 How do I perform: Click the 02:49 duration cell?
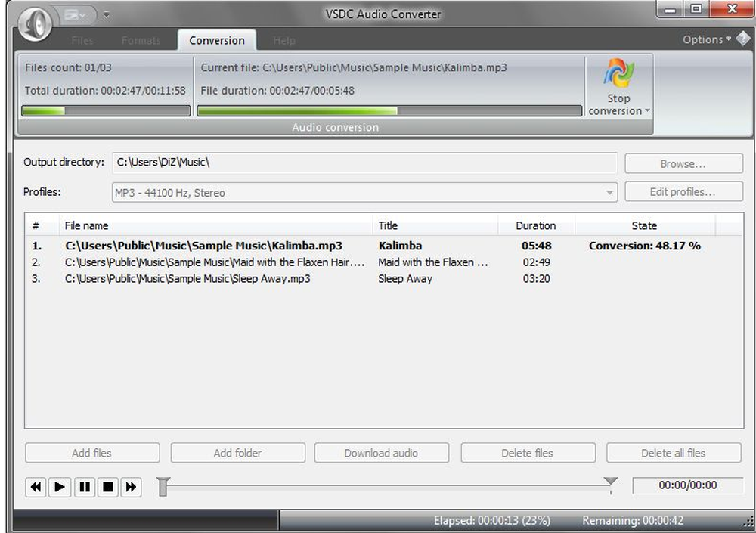click(x=536, y=262)
